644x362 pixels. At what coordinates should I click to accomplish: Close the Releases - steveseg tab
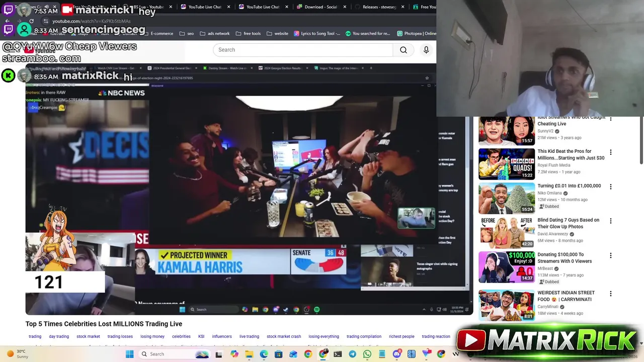[403, 7]
